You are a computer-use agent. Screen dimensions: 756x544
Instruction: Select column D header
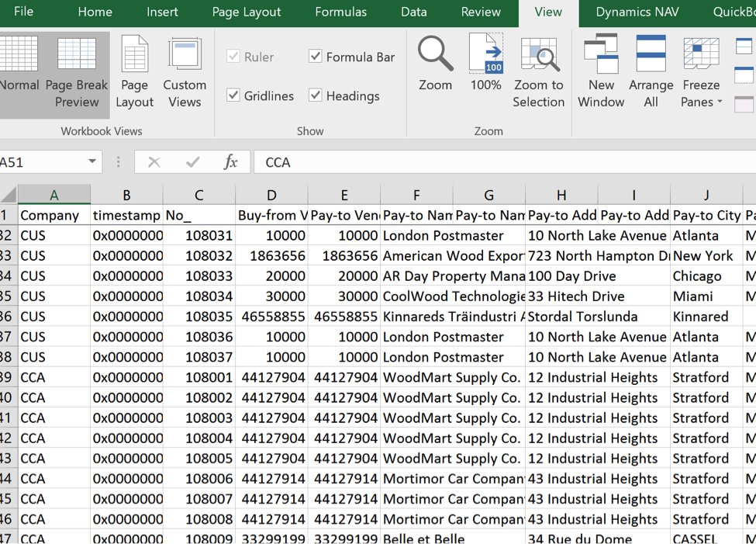271,195
